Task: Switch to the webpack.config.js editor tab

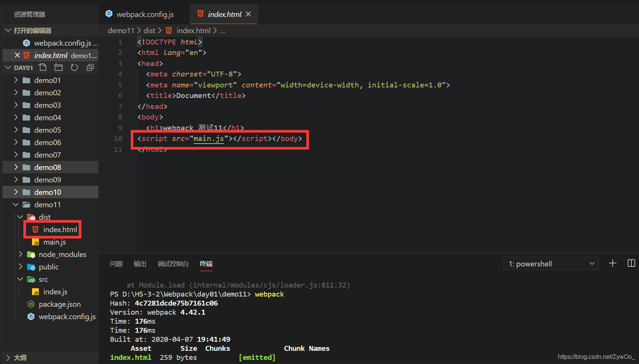Action: pyautogui.click(x=145, y=14)
